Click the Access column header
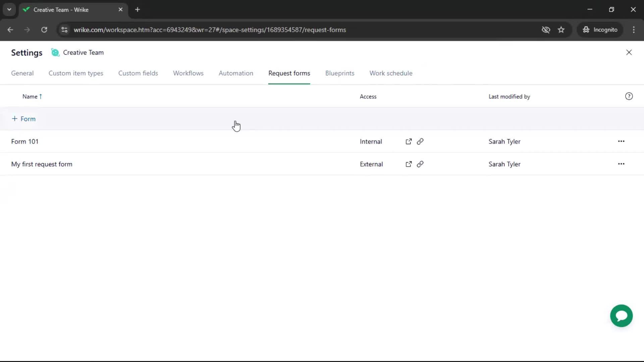The width and height of the screenshot is (644, 362). 368,97
